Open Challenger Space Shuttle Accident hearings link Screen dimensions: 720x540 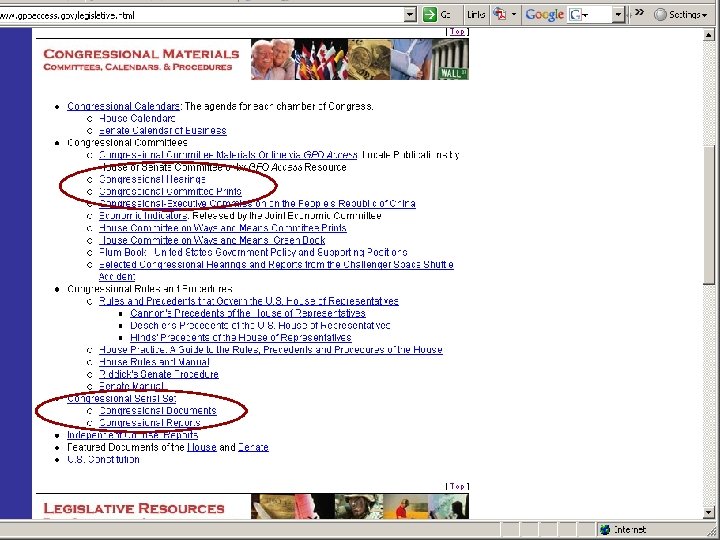(276, 264)
